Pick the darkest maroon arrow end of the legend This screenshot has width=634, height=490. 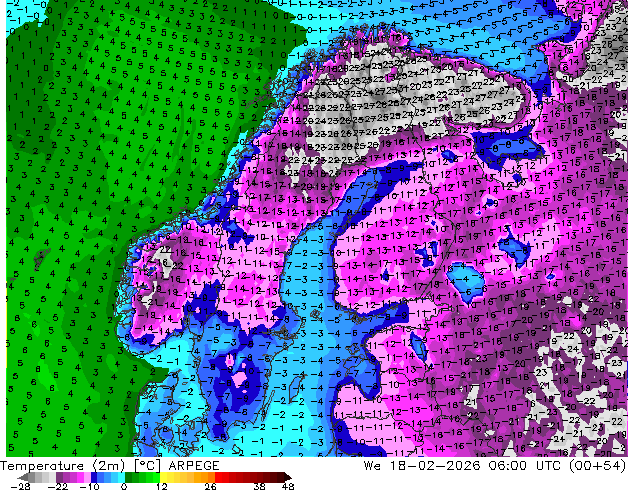[287, 477]
